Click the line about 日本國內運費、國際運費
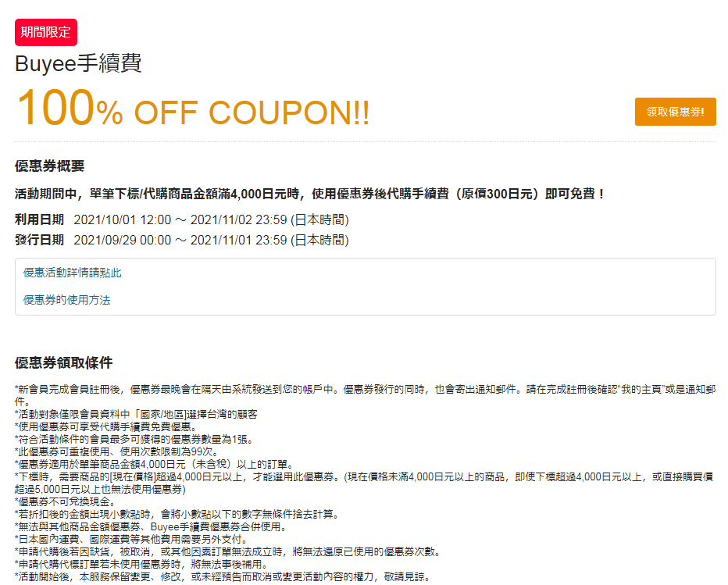 pos(132,540)
